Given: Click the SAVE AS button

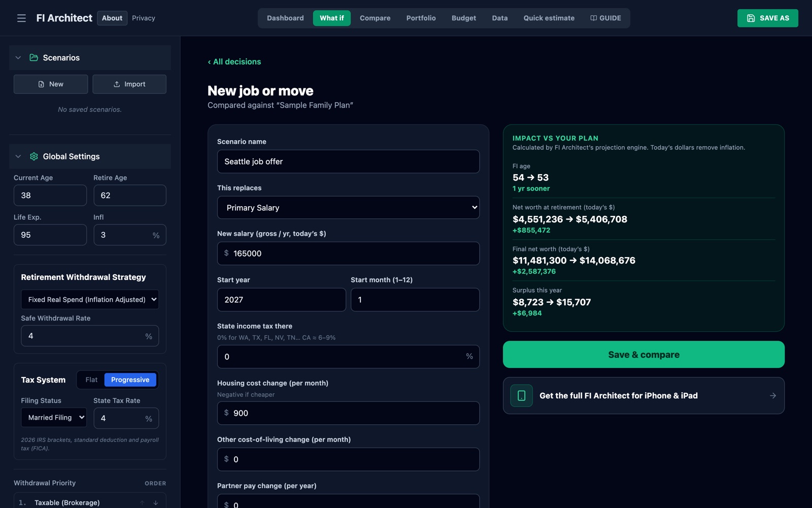Looking at the screenshot, I should [767, 18].
